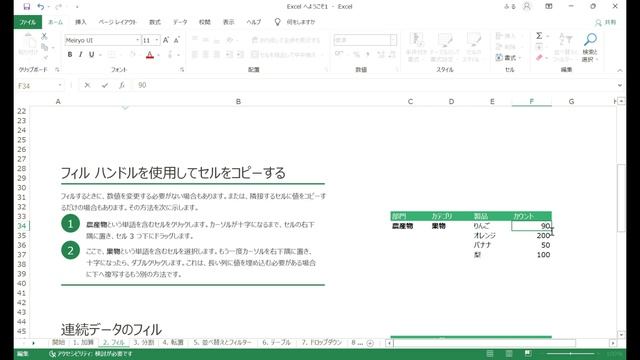The width and height of the screenshot is (640, 360).
Task: Select column header F
Action: tap(531, 101)
